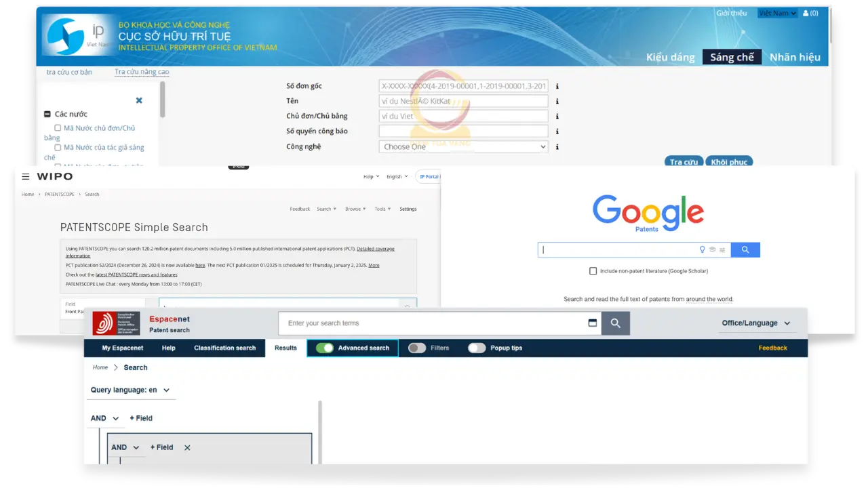Click the calendar icon in Espacenet search bar

click(593, 323)
